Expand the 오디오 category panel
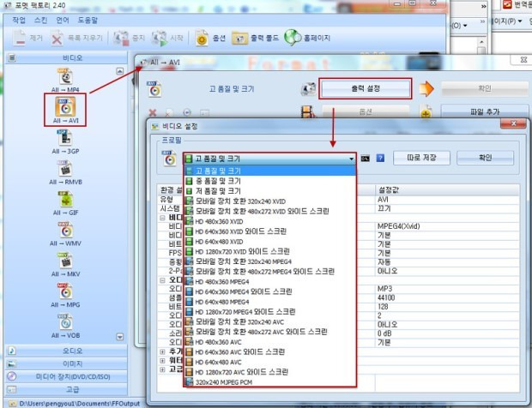Screen dimensions: 532x408 point(66,351)
